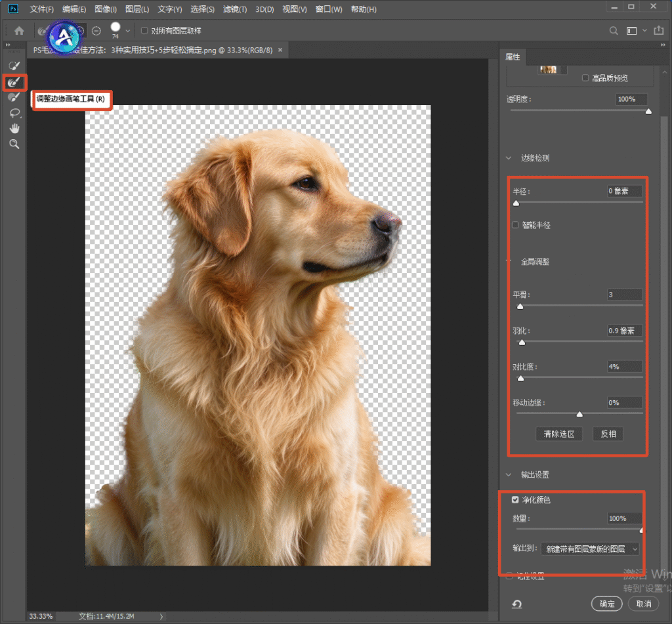This screenshot has height=624, width=672.
Task: Select the Zoom magnifier tool in toolbar
Action: pyautogui.click(x=14, y=144)
